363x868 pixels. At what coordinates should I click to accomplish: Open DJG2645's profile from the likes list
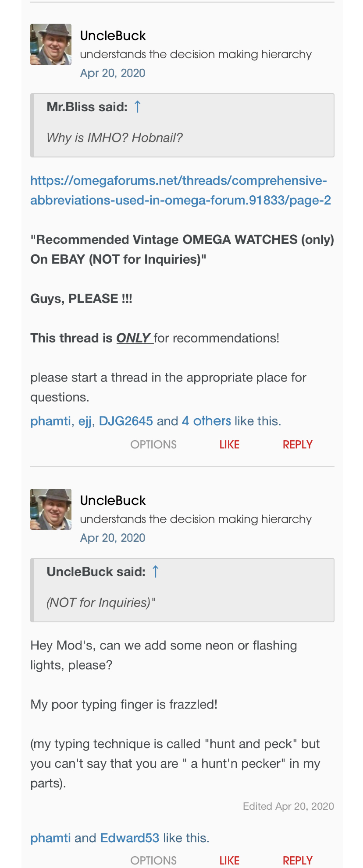pyautogui.click(x=126, y=421)
